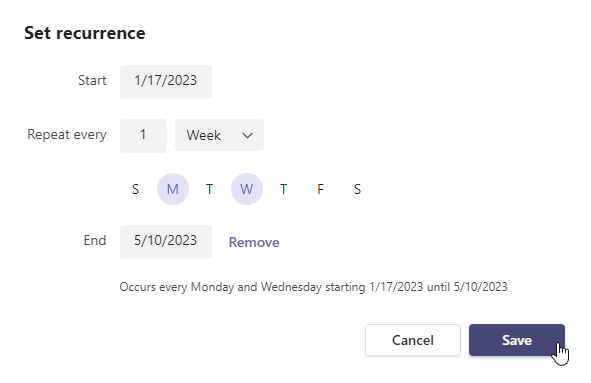Image resolution: width=591 pixels, height=383 pixels.
Task: Click the recurrence summary sentence
Action: (x=314, y=287)
